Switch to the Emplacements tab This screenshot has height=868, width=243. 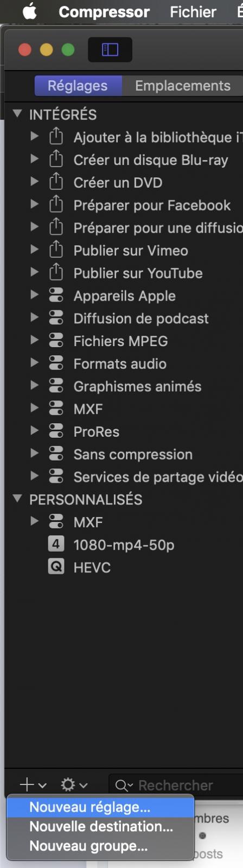click(x=182, y=86)
